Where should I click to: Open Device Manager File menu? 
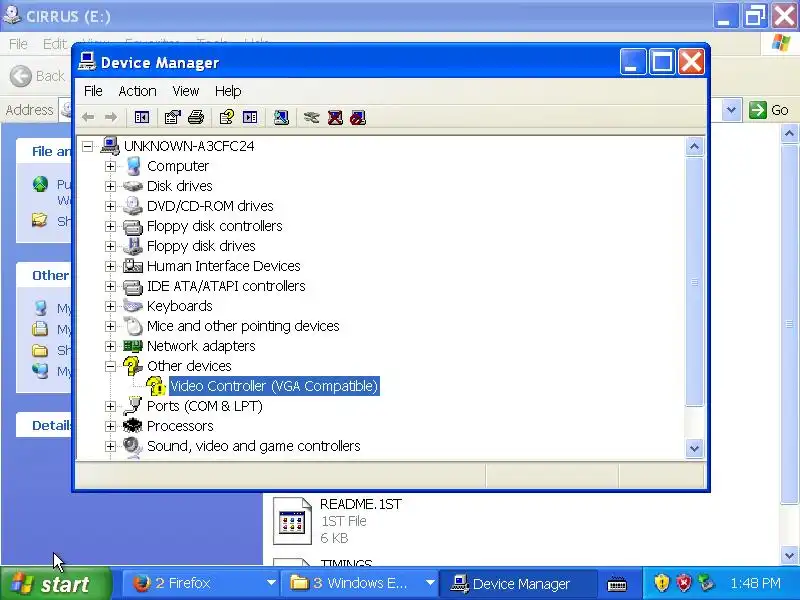(93, 91)
